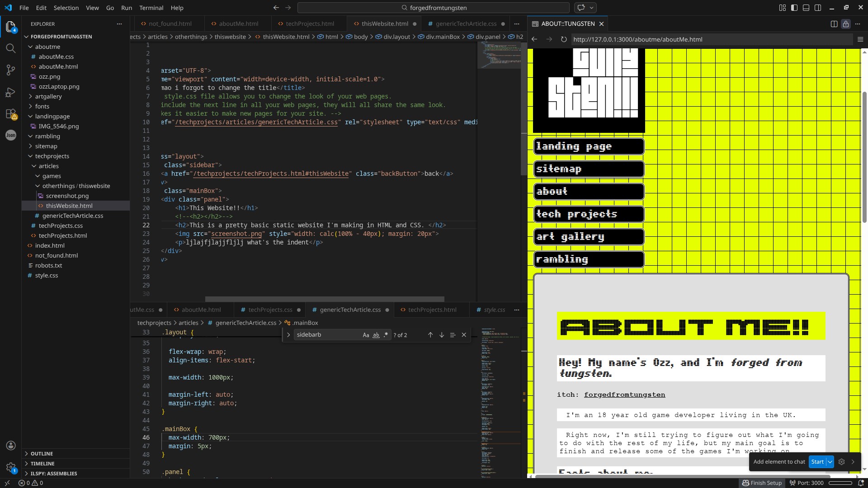The image size is (868, 488).
Task: Open the Accounts icon in activity bar
Action: point(11,446)
